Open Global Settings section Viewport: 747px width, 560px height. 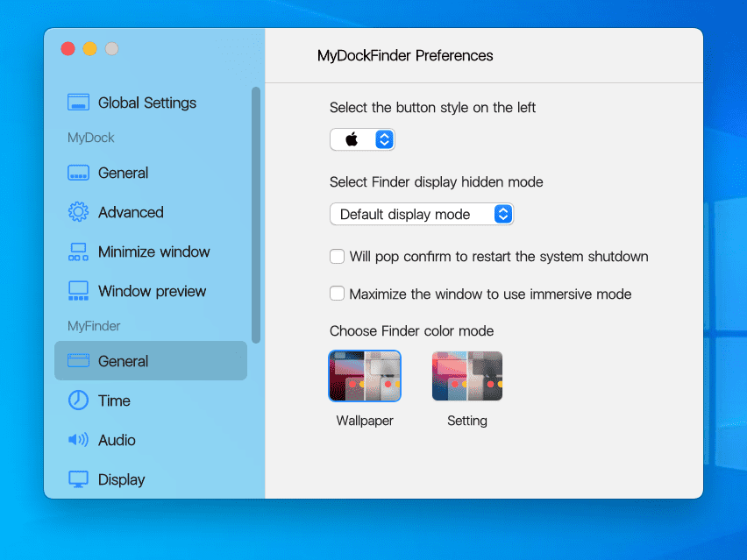(x=151, y=103)
